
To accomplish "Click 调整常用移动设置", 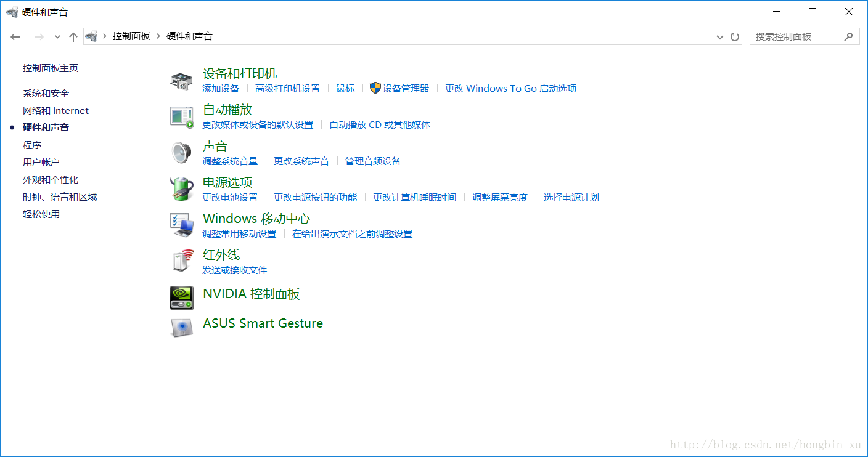I will (239, 234).
